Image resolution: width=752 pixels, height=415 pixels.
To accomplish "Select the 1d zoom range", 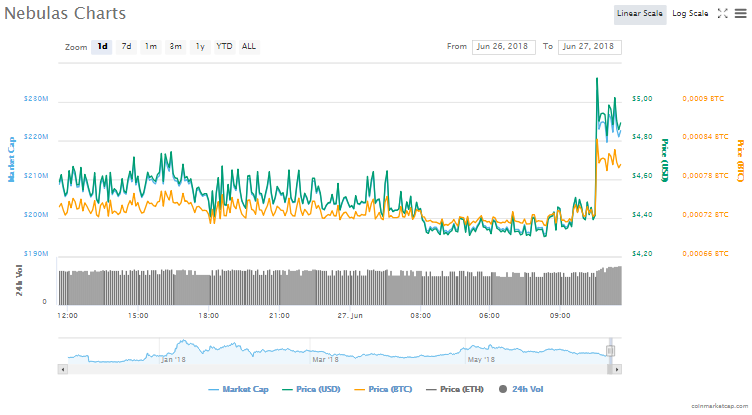I will pyautogui.click(x=102, y=47).
